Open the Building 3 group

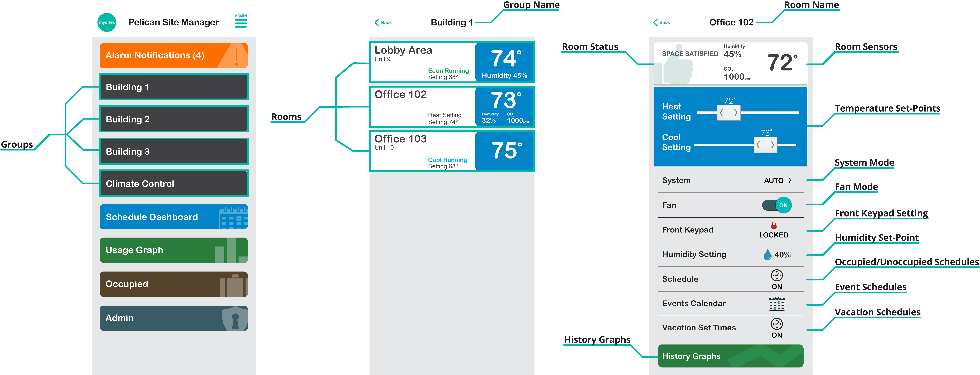pos(174,151)
